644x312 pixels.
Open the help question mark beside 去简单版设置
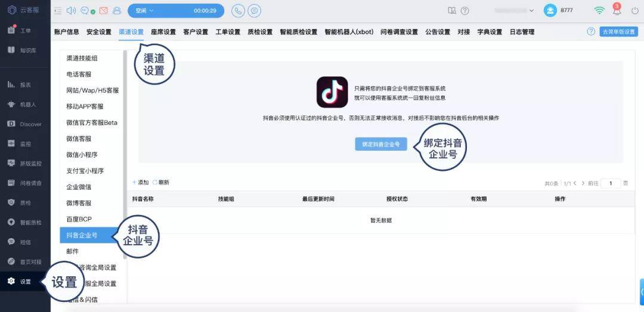591,32
